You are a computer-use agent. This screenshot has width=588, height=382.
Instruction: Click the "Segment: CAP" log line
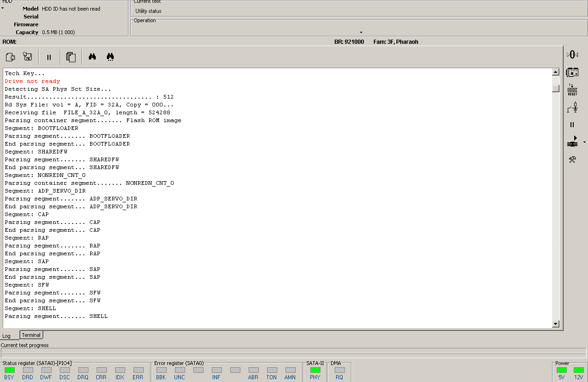27,214
